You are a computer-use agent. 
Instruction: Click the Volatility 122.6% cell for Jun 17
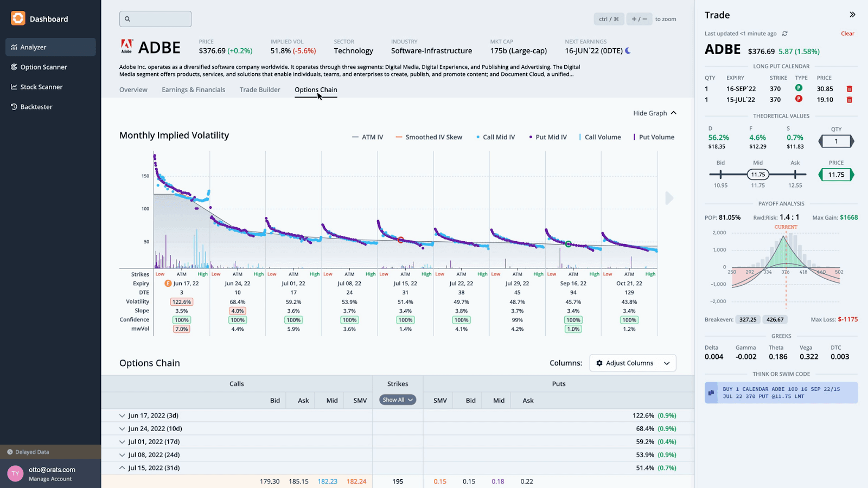(x=182, y=302)
